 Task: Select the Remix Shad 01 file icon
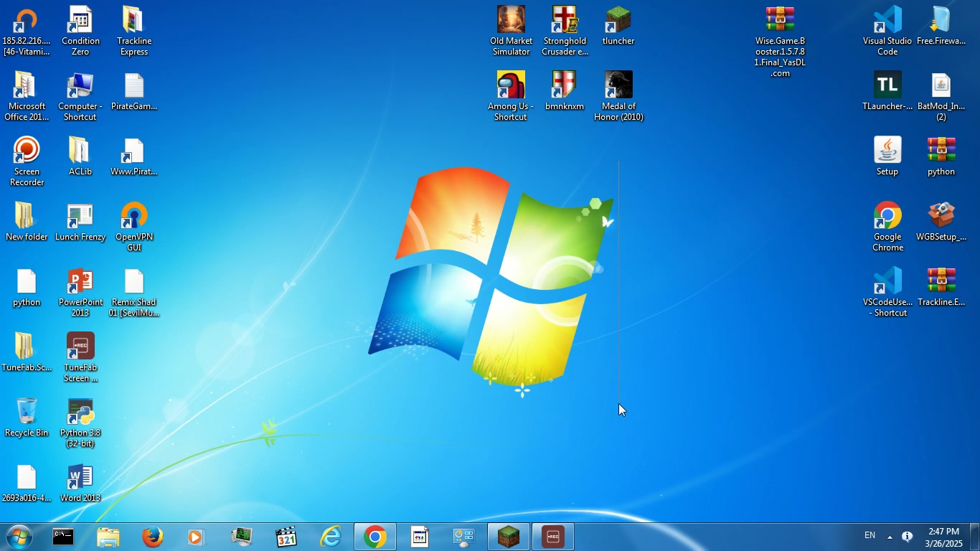134,293
